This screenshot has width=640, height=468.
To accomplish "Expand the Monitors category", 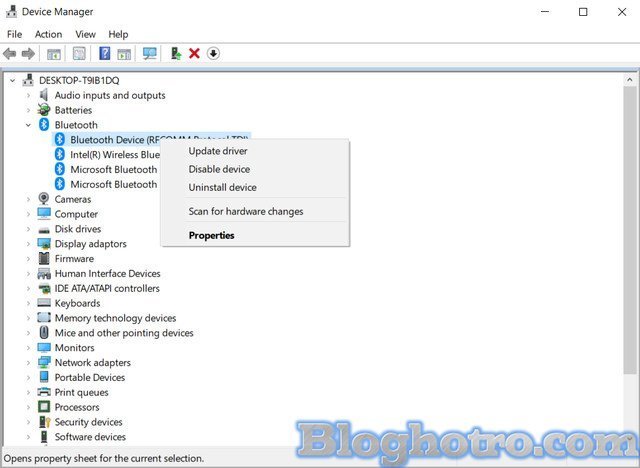I will click(28, 348).
